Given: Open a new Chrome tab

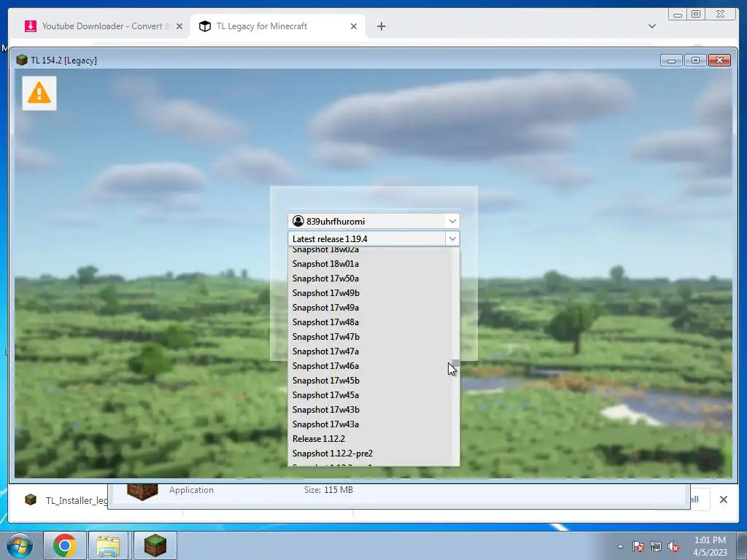Looking at the screenshot, I should pyautogui.click(x=381, y=26).
